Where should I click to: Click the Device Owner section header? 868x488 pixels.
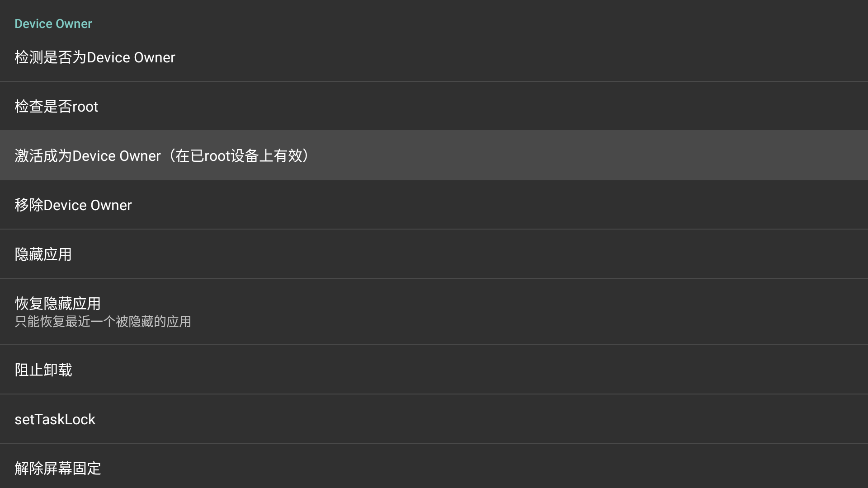[x=53, y=23]
